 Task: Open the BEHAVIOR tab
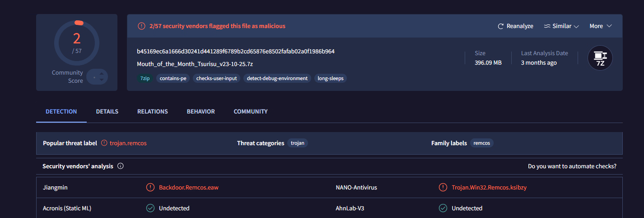(x=201, y=111)
